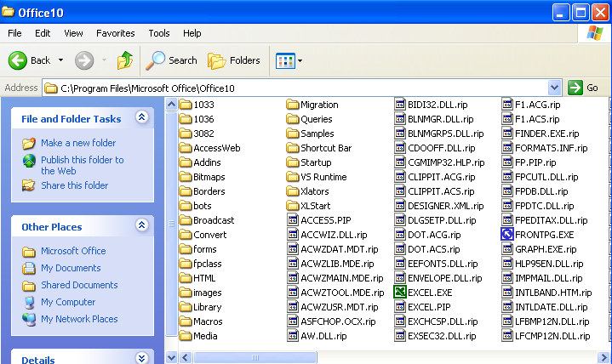Click the Library folder name

click(x=207, y=307)
